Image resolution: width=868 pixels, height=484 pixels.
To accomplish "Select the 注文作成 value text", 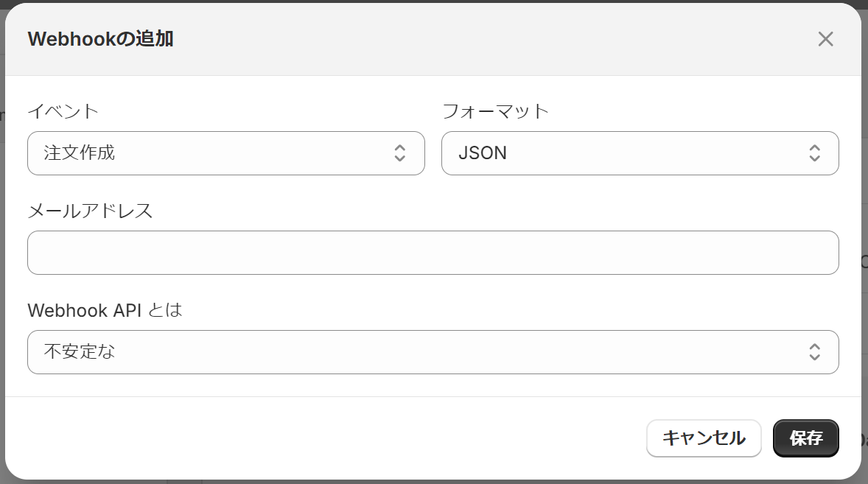I will tap(80, 153).
